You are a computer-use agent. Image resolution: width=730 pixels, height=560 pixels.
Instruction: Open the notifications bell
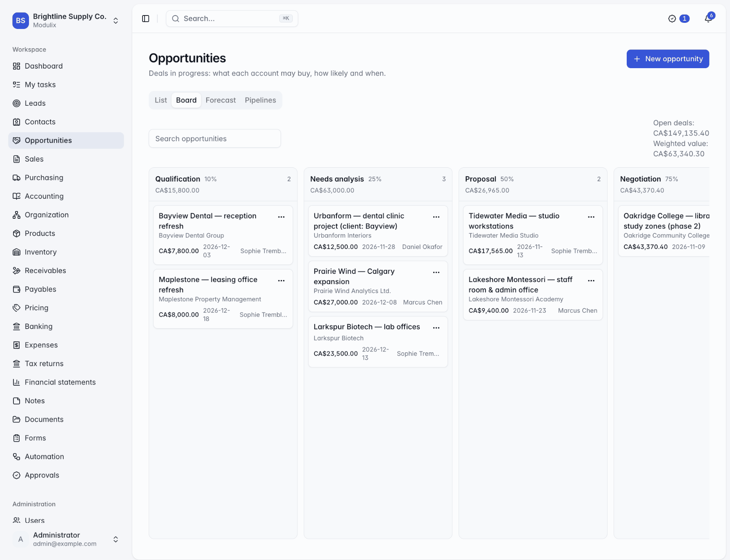point(708,18)
